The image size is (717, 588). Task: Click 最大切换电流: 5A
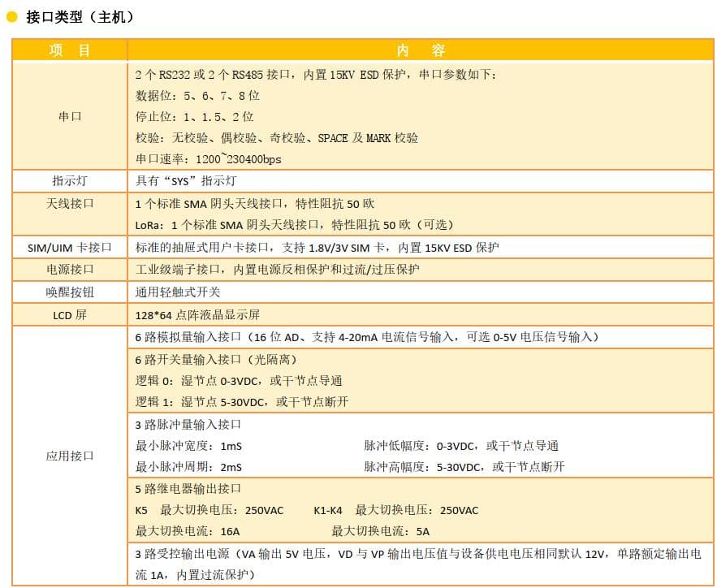[x=381, y=531]
